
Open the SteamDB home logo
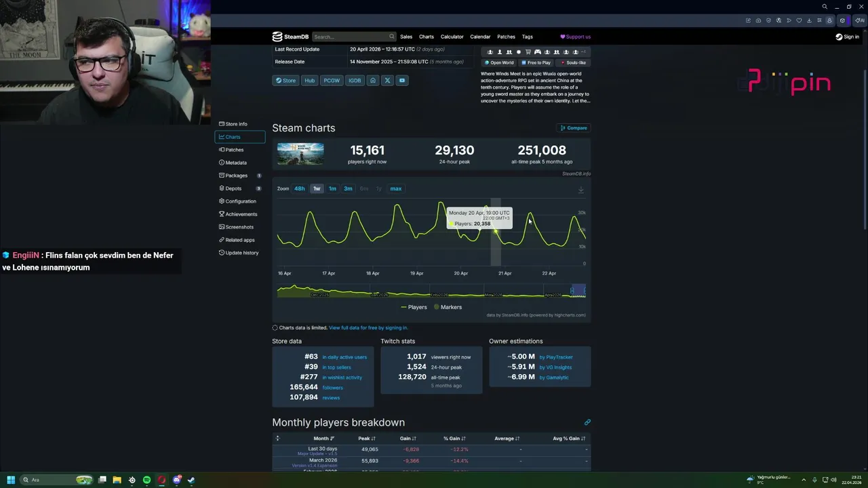pyautogui.click(x=290, y=37)
